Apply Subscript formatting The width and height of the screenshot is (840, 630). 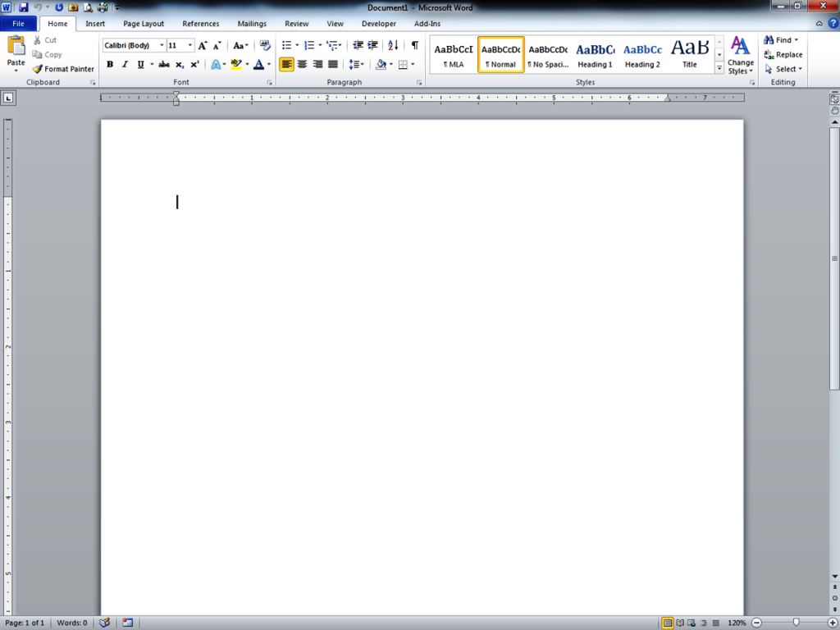coord(180,64)
